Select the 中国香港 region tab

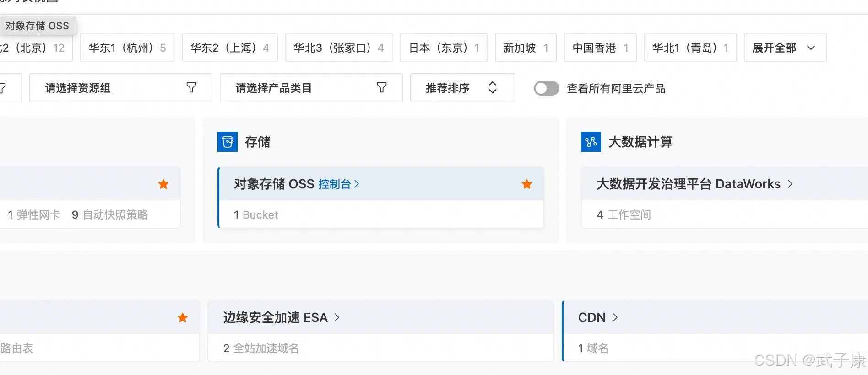(x=600, y=48)
